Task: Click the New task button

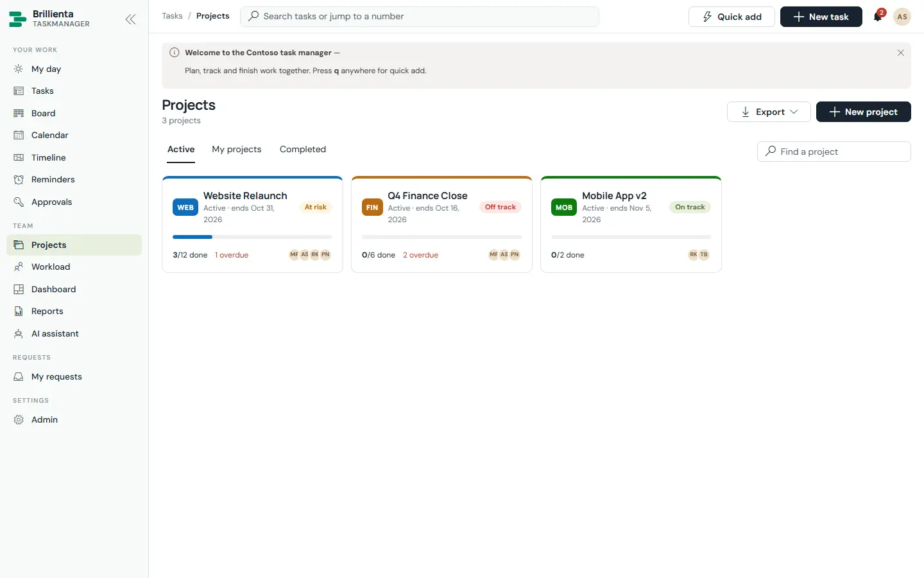Action: tap(821, 17)
